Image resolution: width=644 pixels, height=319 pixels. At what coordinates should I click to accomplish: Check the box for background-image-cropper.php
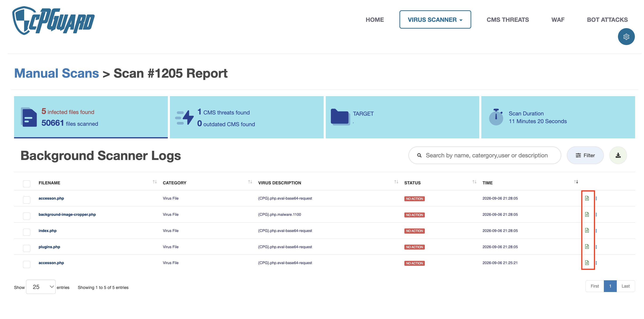tap(27, 216)
